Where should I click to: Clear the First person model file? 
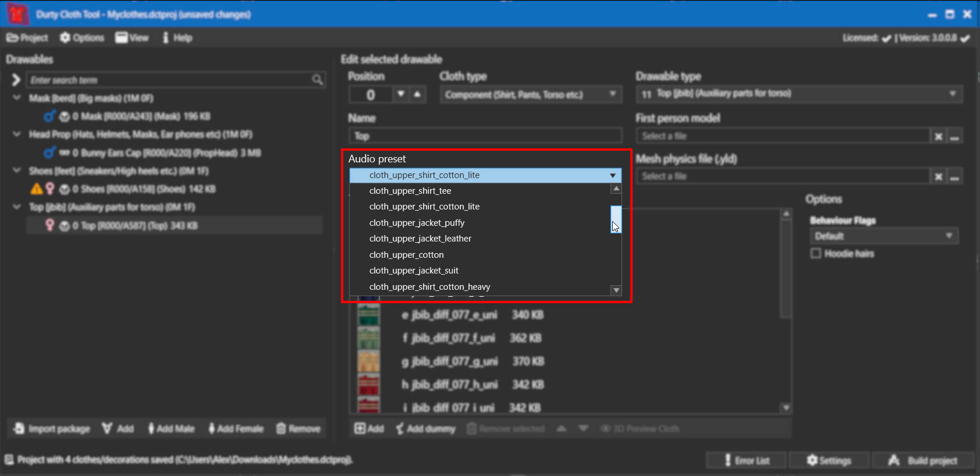coord(938,136)
